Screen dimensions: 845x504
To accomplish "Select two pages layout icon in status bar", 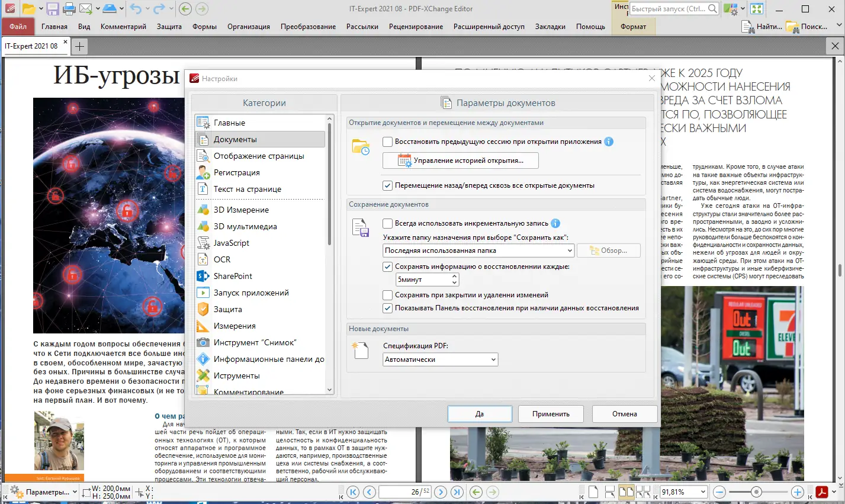I will [x=626, y=492].
